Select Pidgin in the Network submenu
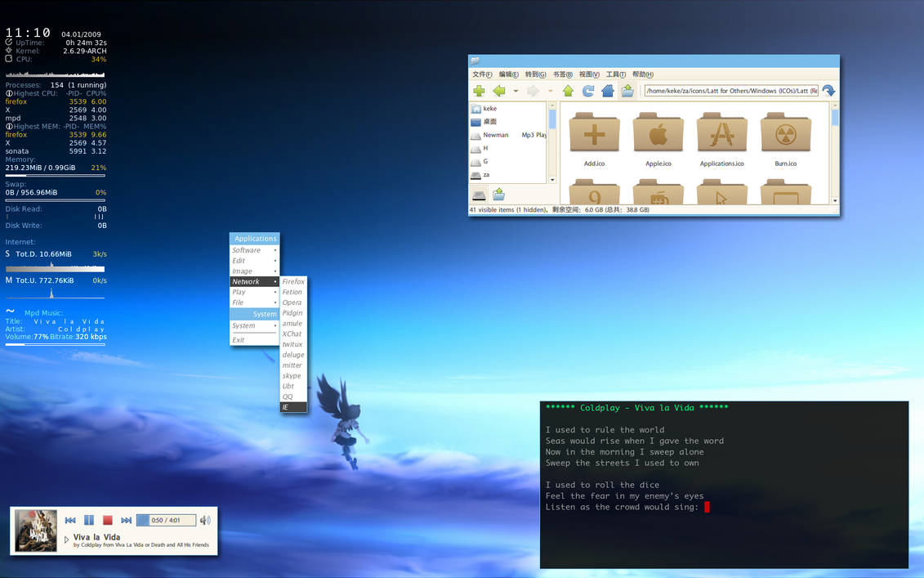The height and width of the screenshot is (578, 924). pos(292,313)
